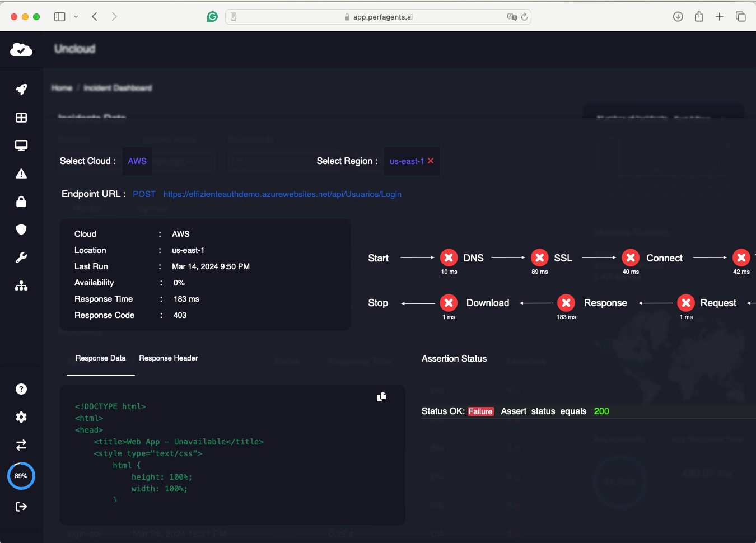Click the Connect failure status icon

point(631,258)
